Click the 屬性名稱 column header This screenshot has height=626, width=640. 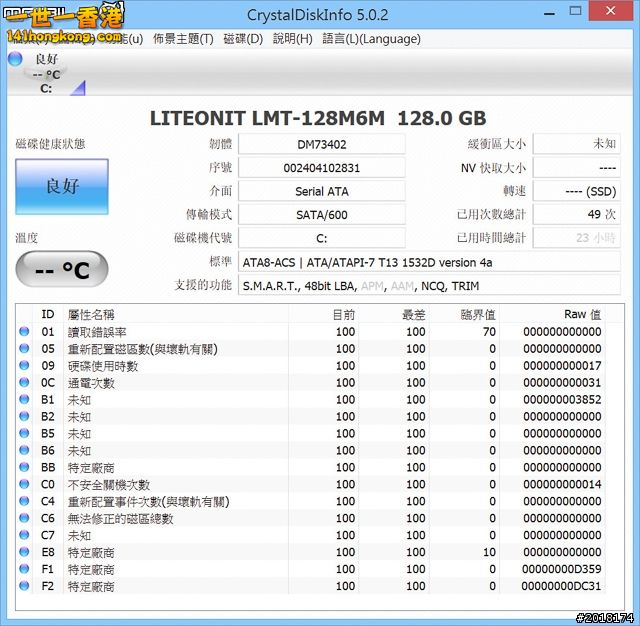[91, 314]
